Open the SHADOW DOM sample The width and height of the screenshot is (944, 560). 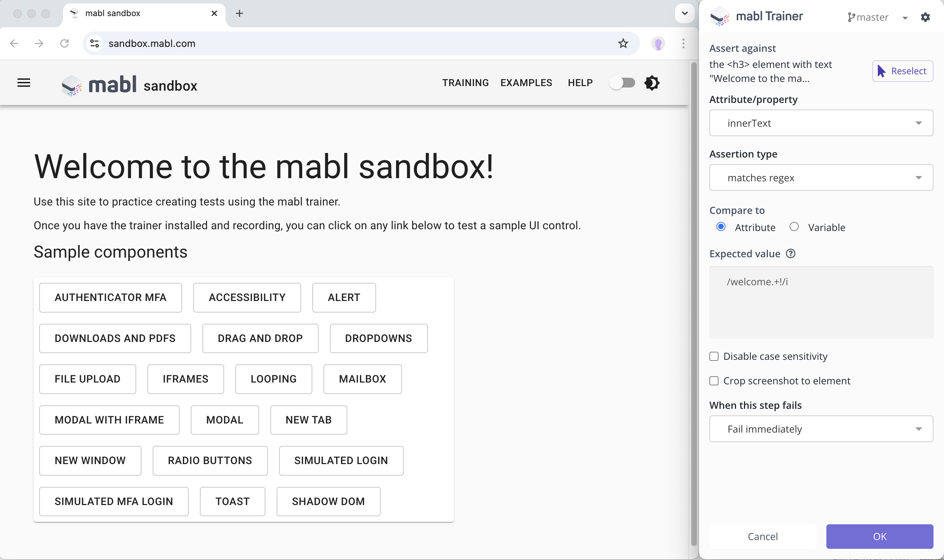[x=328, y=501]
